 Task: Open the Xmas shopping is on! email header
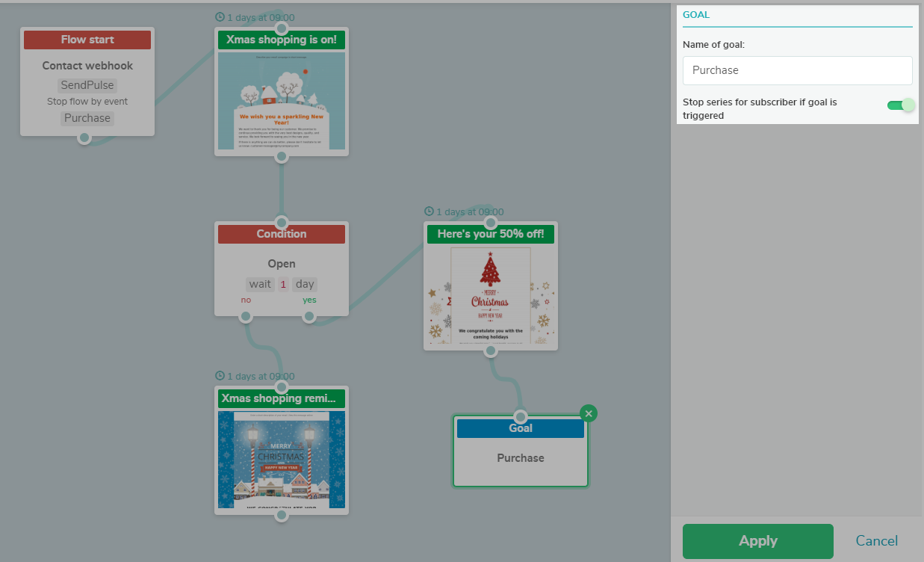[282, 40]
